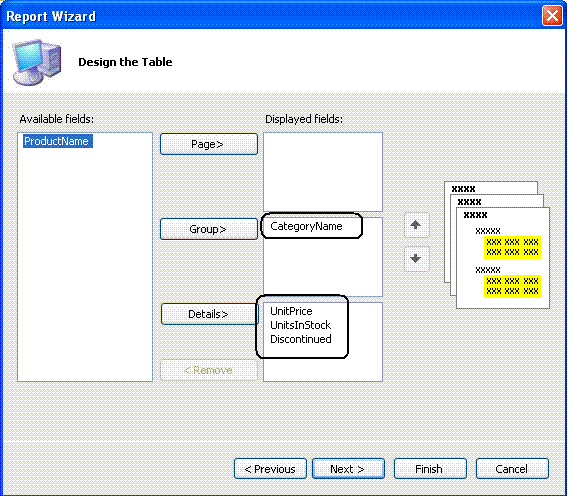
Task: Proceed with the Next button
Action: [x=348, y=469]
